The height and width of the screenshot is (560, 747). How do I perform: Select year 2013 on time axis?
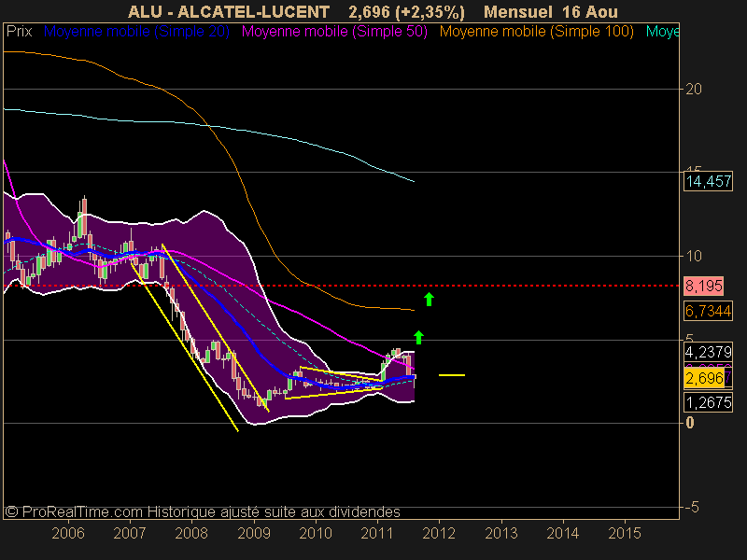point(501,533)
